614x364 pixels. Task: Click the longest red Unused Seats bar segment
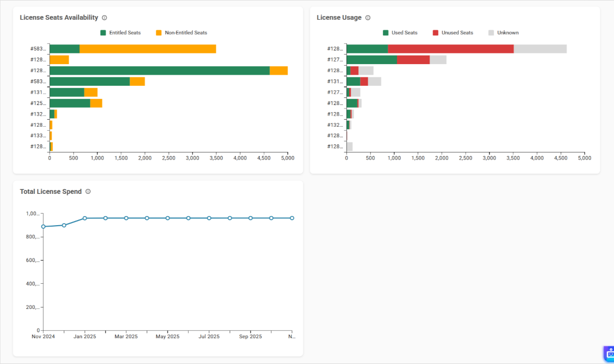click(450, 49)
